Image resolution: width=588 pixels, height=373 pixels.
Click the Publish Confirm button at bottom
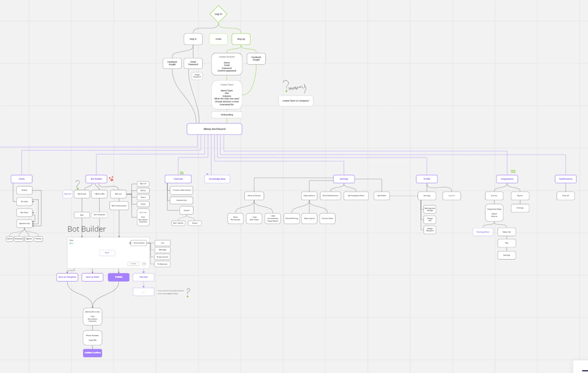[x=92, y=353]
